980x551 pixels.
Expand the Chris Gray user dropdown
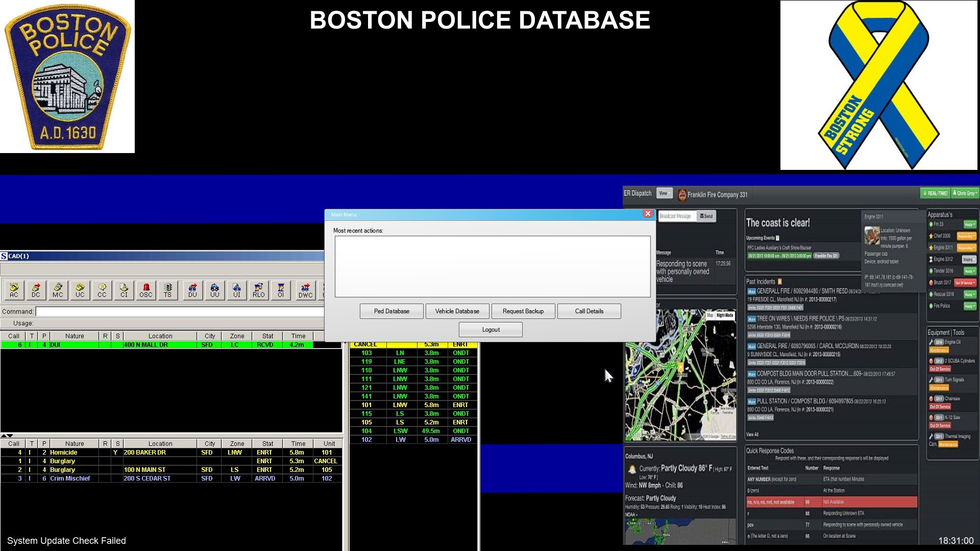(966, 193)
